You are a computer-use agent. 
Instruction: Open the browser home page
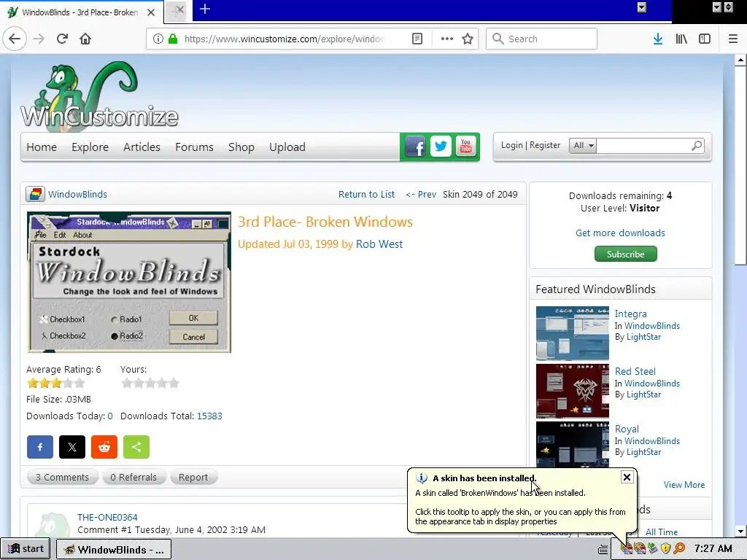[x=85, y=39]
